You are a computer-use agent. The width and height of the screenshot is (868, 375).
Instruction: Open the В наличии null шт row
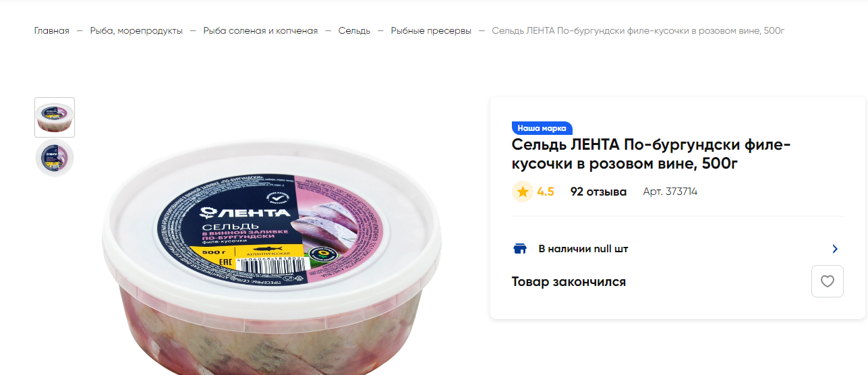pyautogui.click(x=677, y=249)
